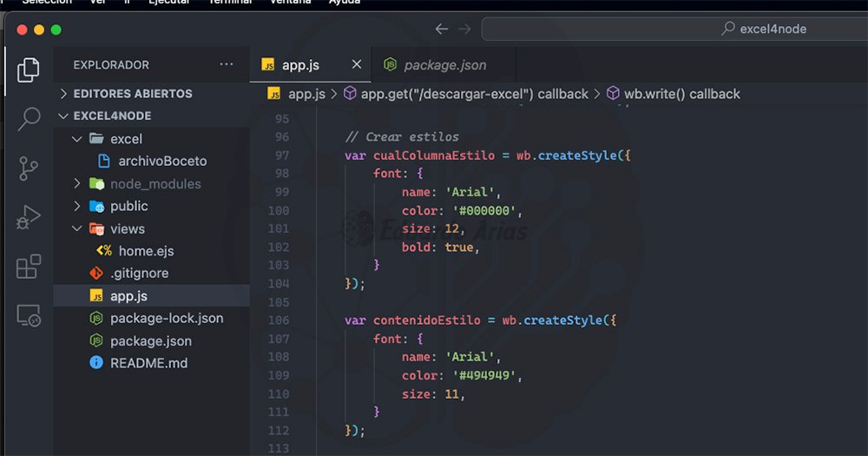Click wb.write() callback breadcrumb

coord(682,94)
